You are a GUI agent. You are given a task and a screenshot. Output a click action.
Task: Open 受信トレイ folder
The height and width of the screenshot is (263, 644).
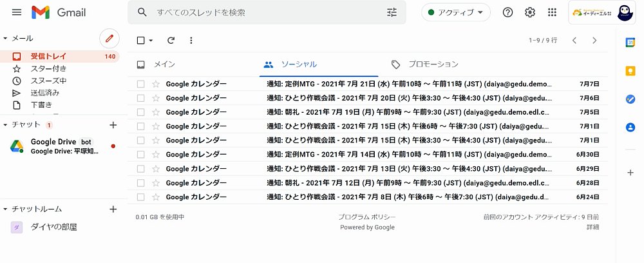(x=60, y=56)
